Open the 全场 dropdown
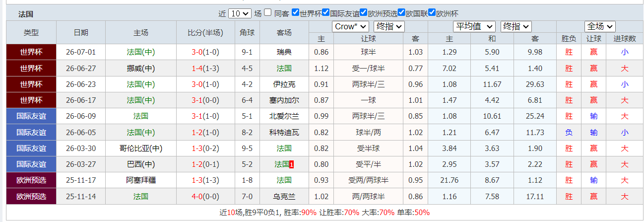 [x=600, y=26]
